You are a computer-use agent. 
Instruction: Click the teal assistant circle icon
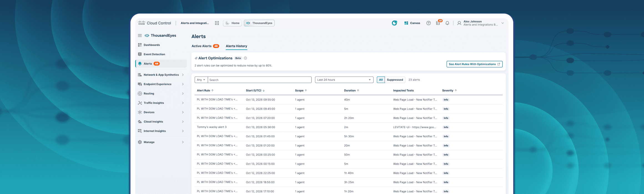(394, 23)
